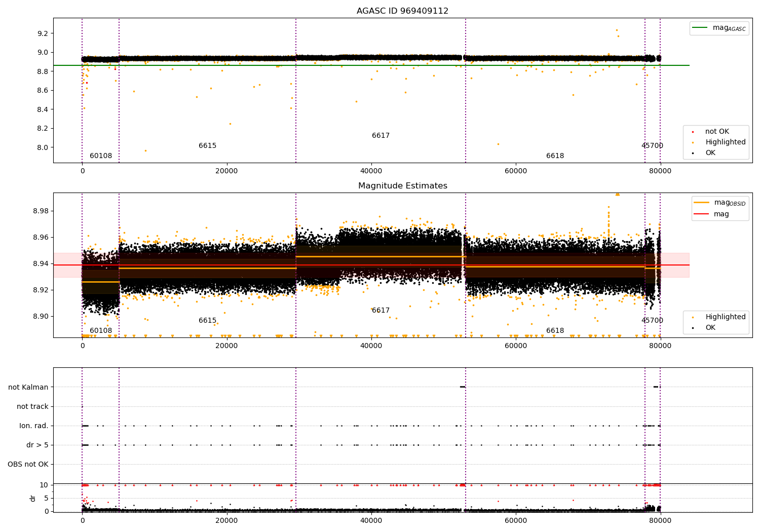Select the mag AGASC legend label
The image size is (760, 532).
(729, 28)
